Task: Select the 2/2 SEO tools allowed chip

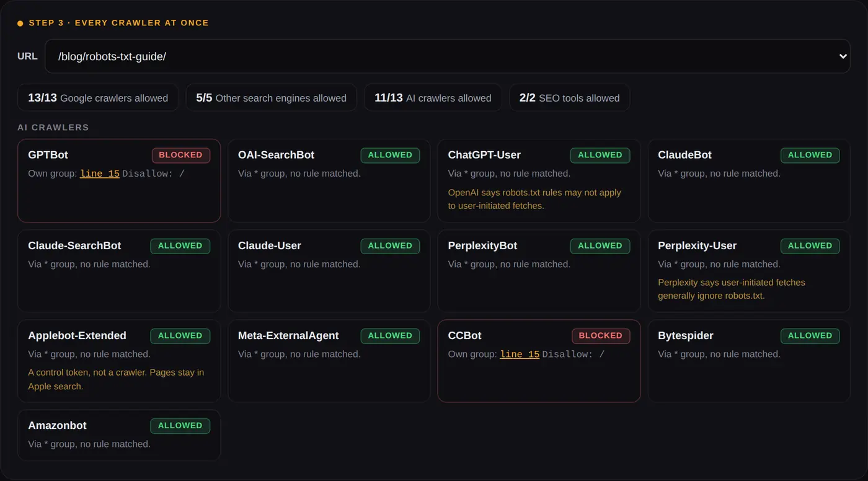Action: tap(570, 98)
